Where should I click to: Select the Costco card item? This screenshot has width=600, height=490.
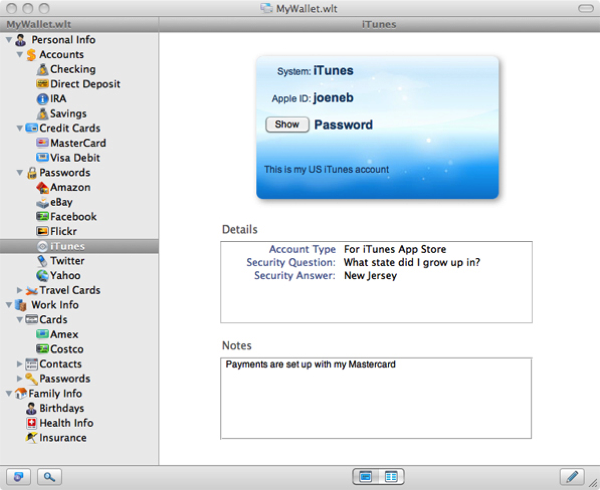[x=67, y=349]
